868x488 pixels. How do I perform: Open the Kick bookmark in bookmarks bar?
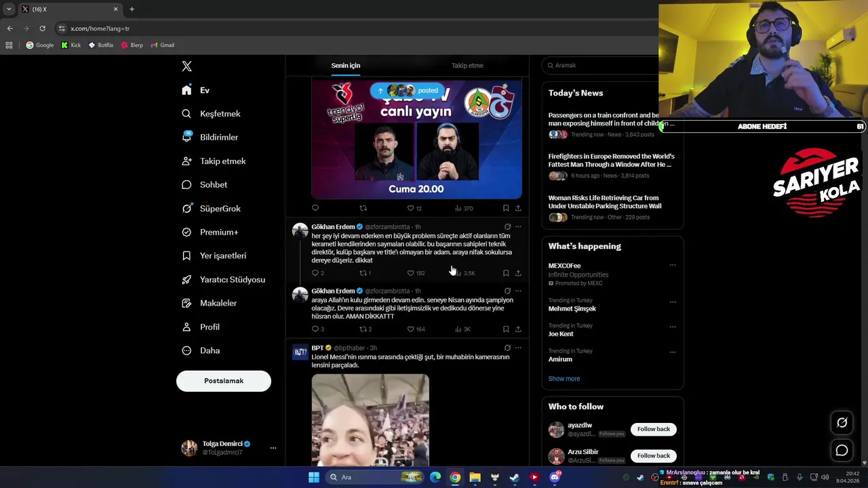[71, 45]
